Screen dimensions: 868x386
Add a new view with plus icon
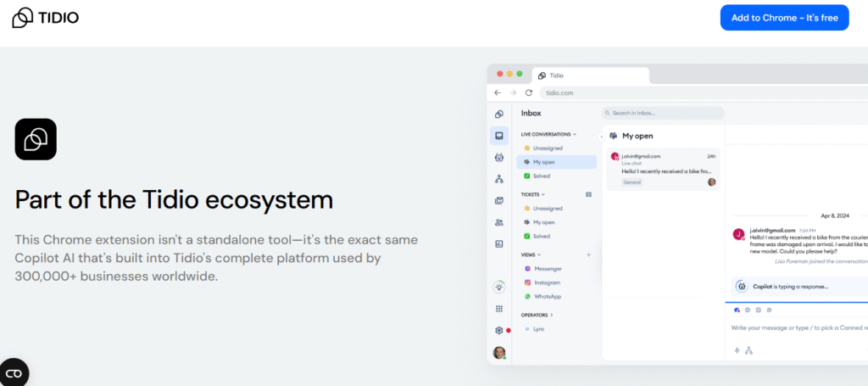(x=588, y=255)
